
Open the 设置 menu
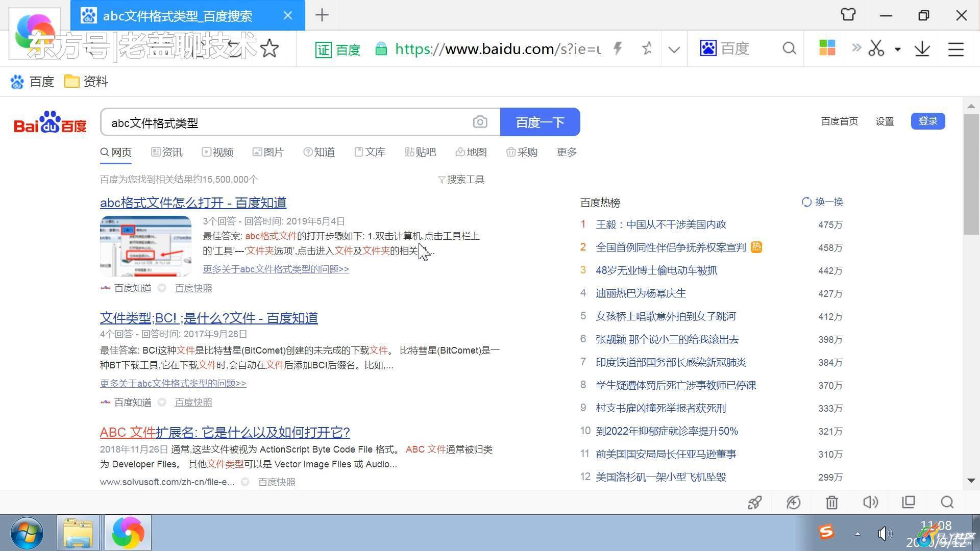[885, 121]
